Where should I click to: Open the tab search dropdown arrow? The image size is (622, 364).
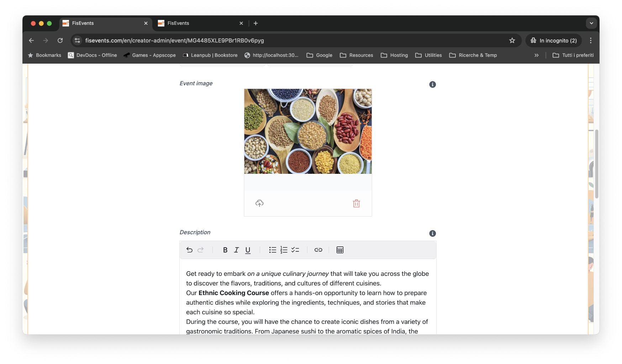pyautogui.click(x=591, y=23)
